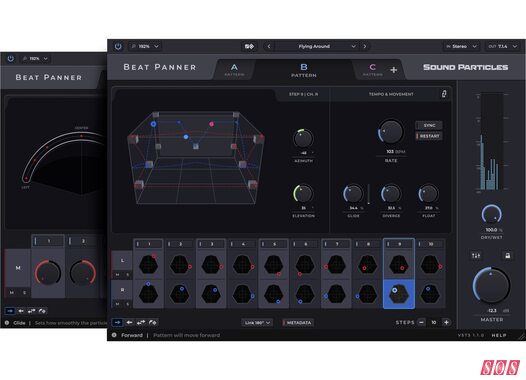The width and height of the screenshot is (526, 380).
Task: Switch to Pattern C tab
Action: (x=372, y=70)
